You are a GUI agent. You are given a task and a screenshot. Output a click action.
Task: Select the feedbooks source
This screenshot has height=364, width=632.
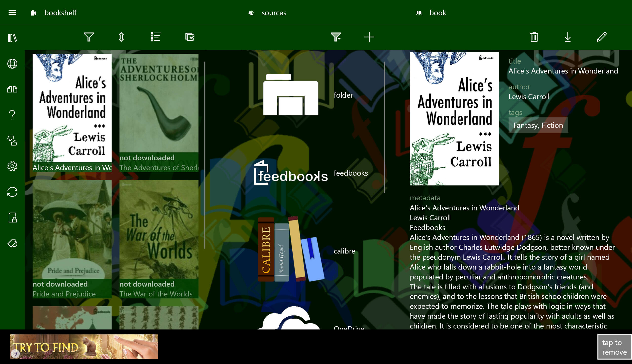tap(310, 173)
